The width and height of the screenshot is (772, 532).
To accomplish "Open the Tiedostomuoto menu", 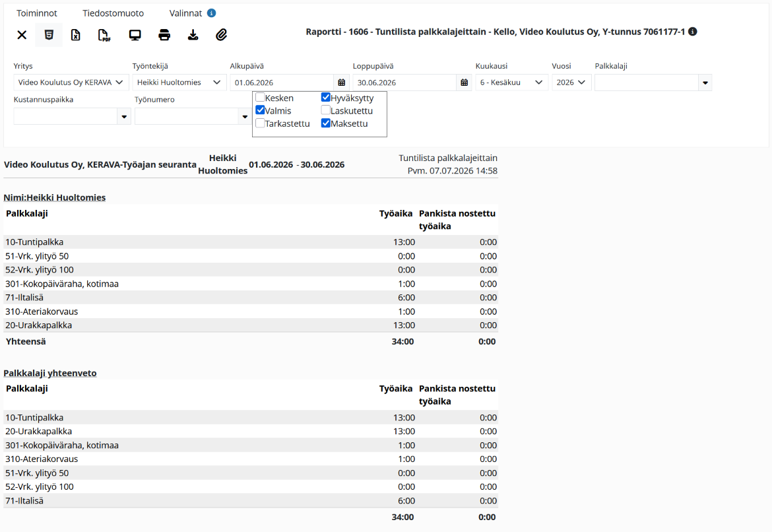I will (x=113, y=13).
